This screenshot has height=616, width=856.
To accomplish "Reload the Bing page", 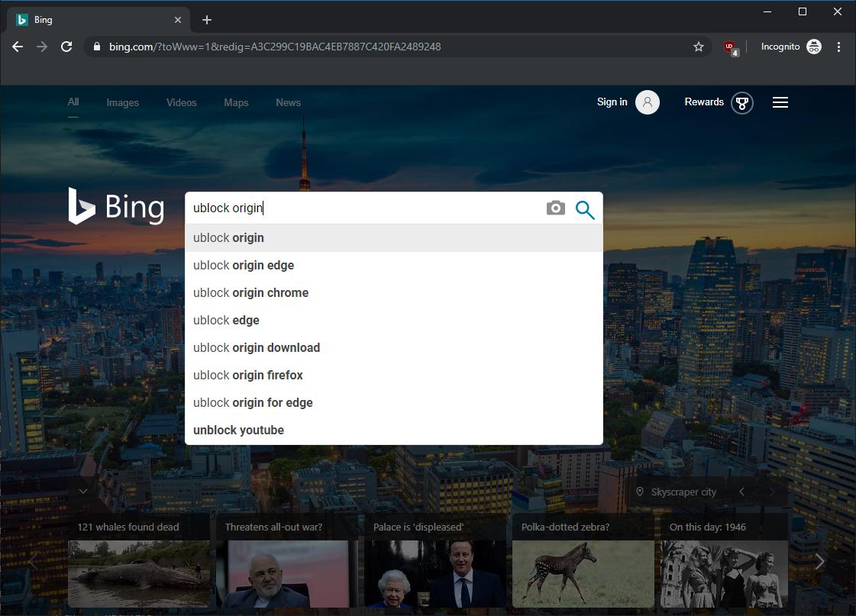I will pyautogui.click(x=66, y=47).
